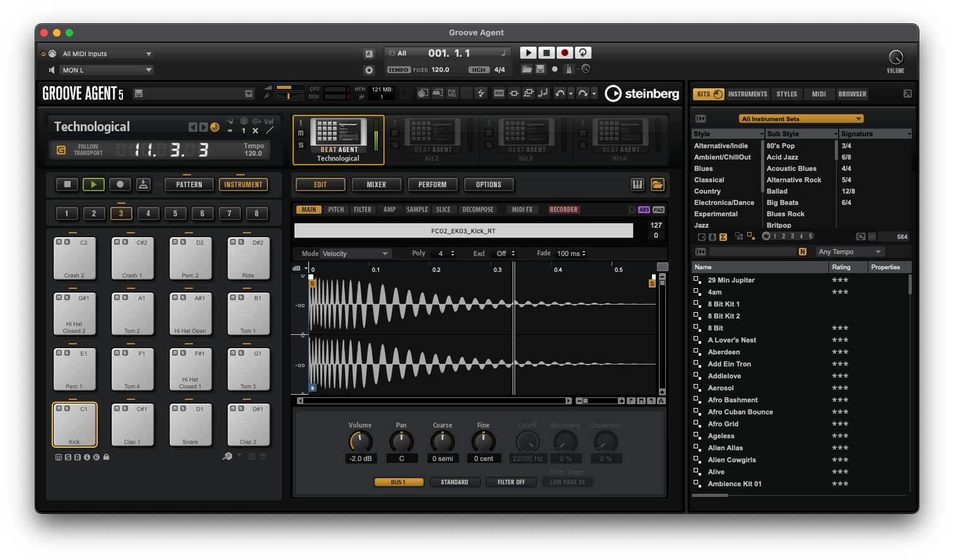Solo the Clap 1 pad with S

(x=125, y=408)
